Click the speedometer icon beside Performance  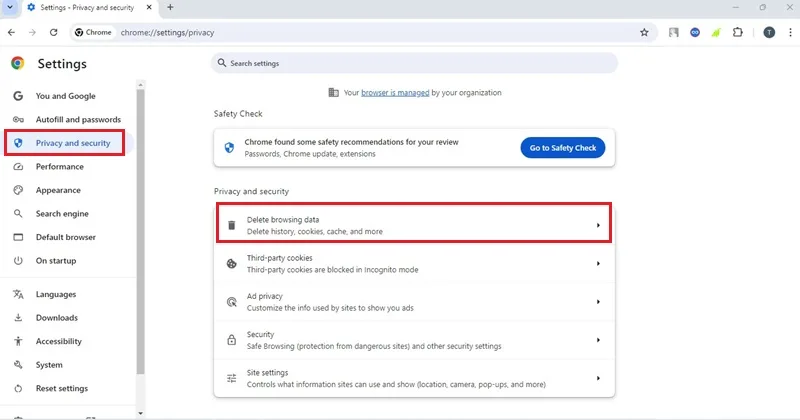pyautogui.click(x=18, y=166)
